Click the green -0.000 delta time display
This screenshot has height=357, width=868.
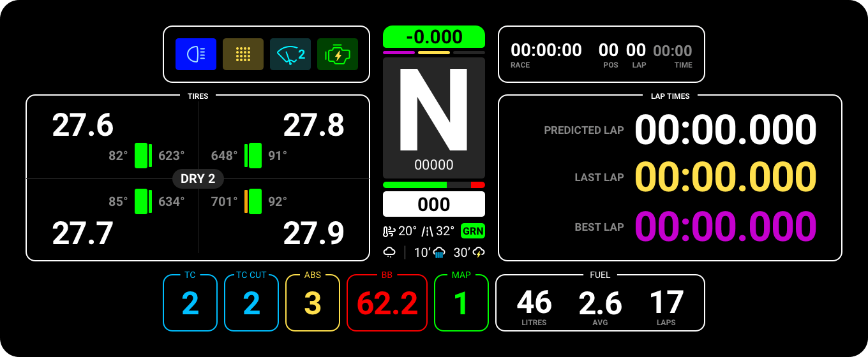tap(433, 36)
